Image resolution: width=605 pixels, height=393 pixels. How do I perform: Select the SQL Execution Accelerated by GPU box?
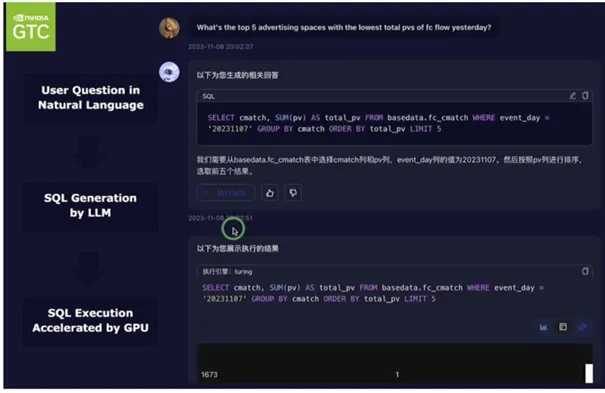point(91,320)
